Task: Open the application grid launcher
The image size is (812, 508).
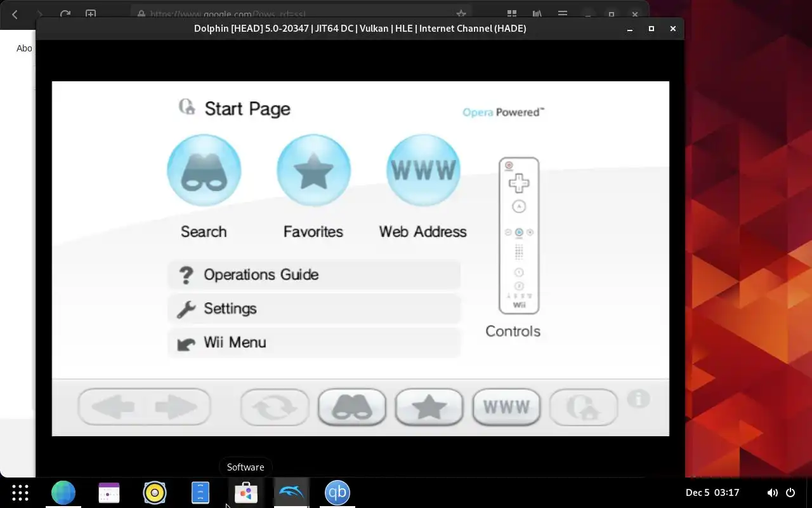Action: 20,493
